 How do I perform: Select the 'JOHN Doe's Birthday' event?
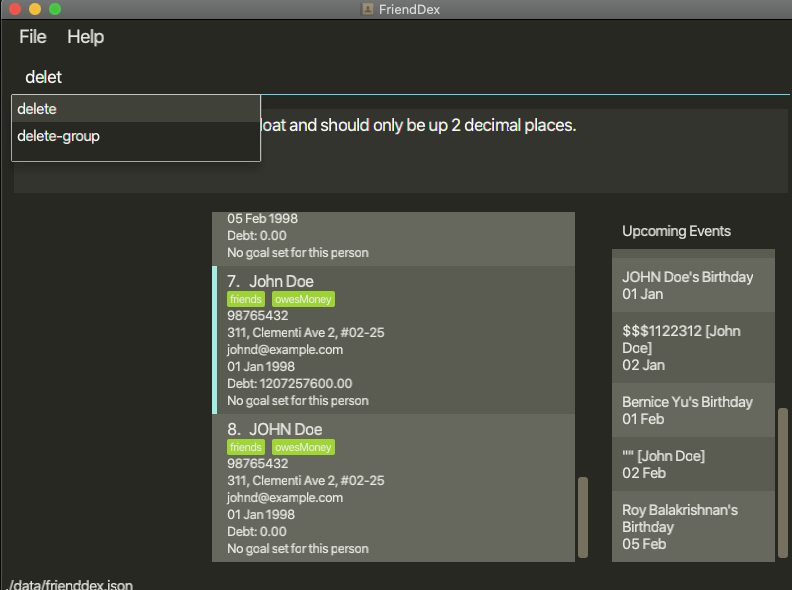click(x=693, y=285)
